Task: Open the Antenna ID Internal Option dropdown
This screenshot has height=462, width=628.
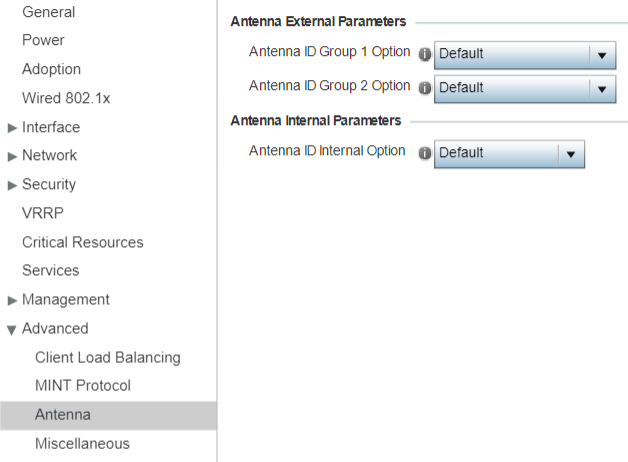Action: [509, 154]
